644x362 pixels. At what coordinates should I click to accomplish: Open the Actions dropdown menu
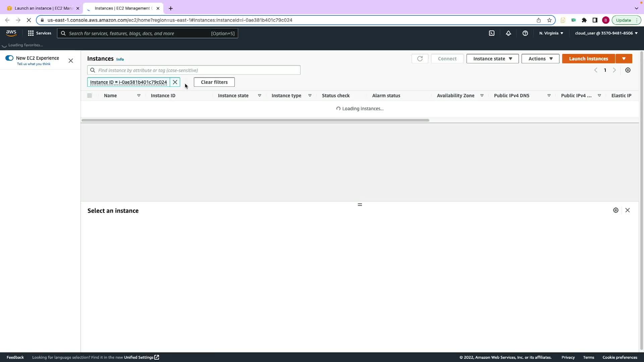[540, 59]
